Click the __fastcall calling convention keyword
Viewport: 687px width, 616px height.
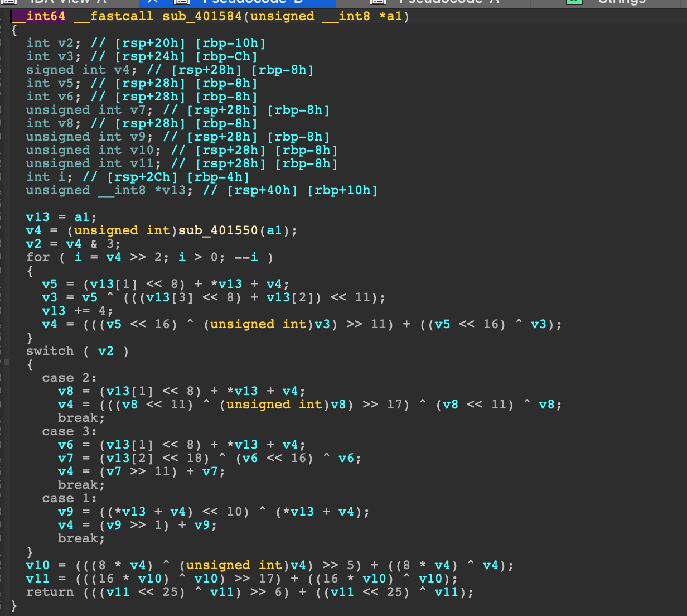click(x=114, y=16)
